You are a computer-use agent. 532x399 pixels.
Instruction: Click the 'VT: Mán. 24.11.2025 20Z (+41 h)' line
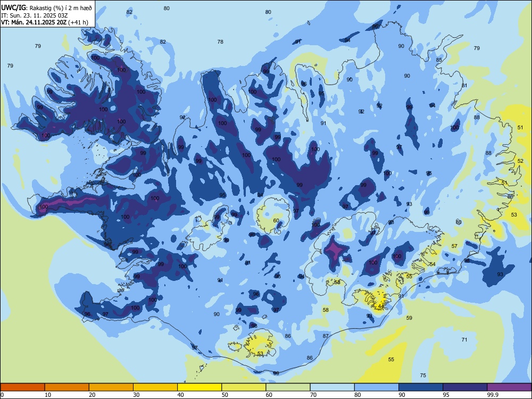(45, 22)
